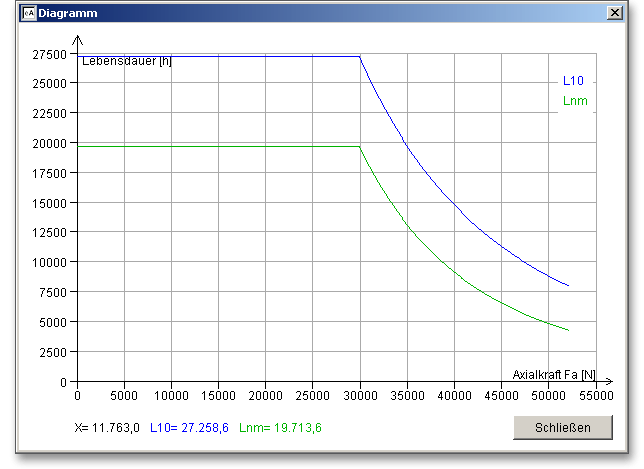The image size is (644, 469).
Task: Click the blue L10= 27.258,6 readout
Action: click(x=190, y=428)
